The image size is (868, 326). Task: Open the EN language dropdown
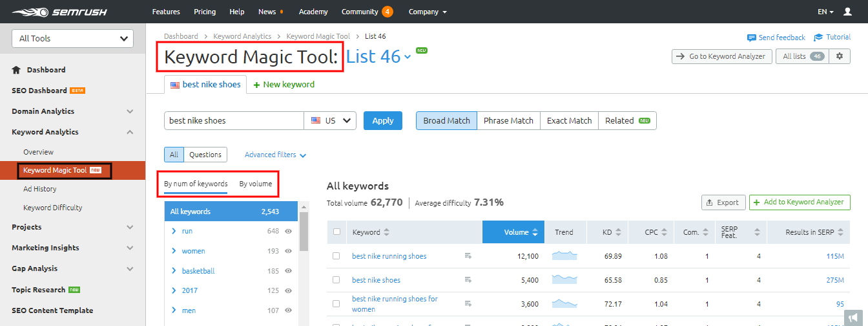[x=825, y=12]
